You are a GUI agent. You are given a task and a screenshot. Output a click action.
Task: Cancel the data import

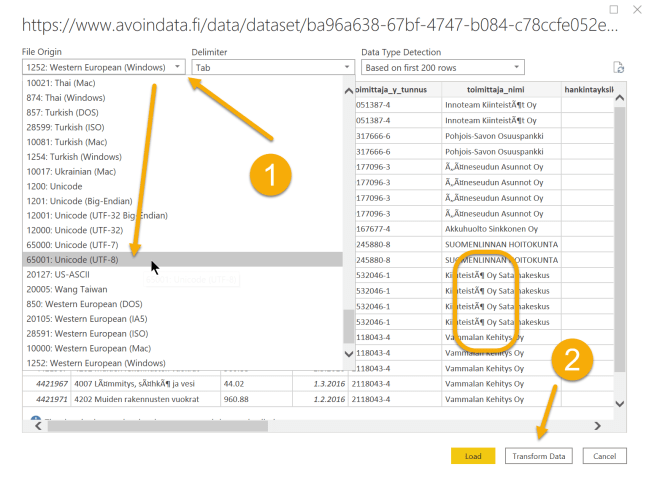pyautogui.click(x=604, y=456)
